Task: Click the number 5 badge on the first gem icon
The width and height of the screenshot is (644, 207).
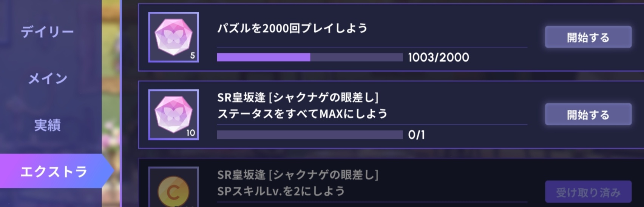Action: pos(192,56)
